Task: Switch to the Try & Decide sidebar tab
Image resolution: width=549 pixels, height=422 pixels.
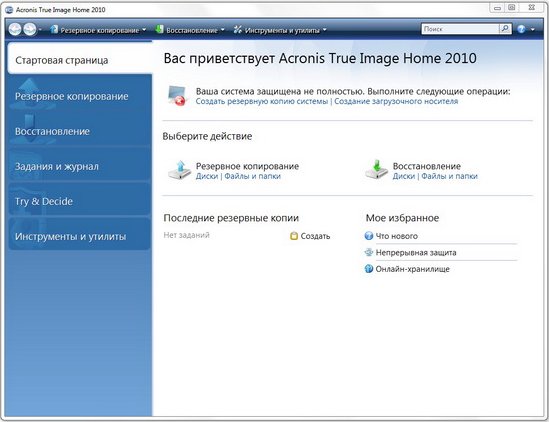Action: [79, 201]
